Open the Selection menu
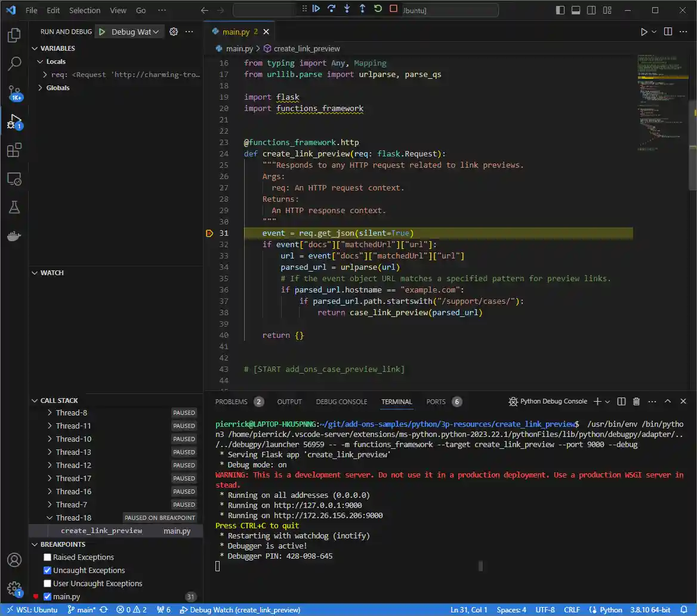697x616 pixels. pyautogui.click(x=85, y=10)
